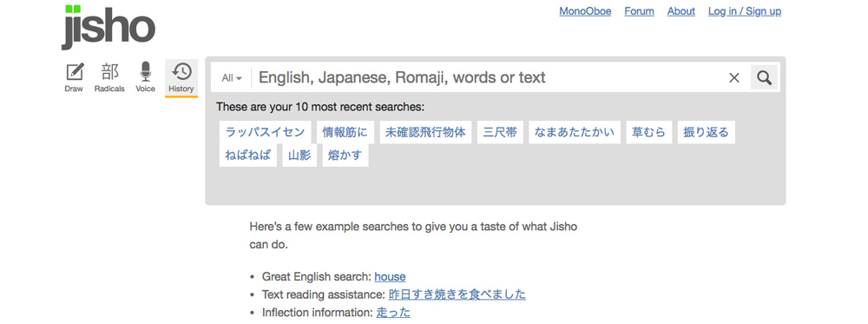Select recent search なまあたたかい
Viewport: 868px width, 324px height.
click(575, 132)
